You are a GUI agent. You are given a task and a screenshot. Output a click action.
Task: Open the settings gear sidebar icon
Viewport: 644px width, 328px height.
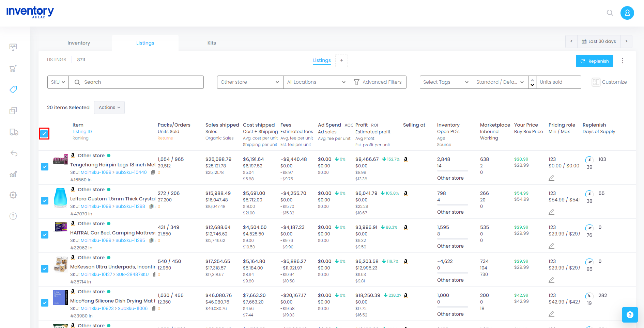pos(13,195)
